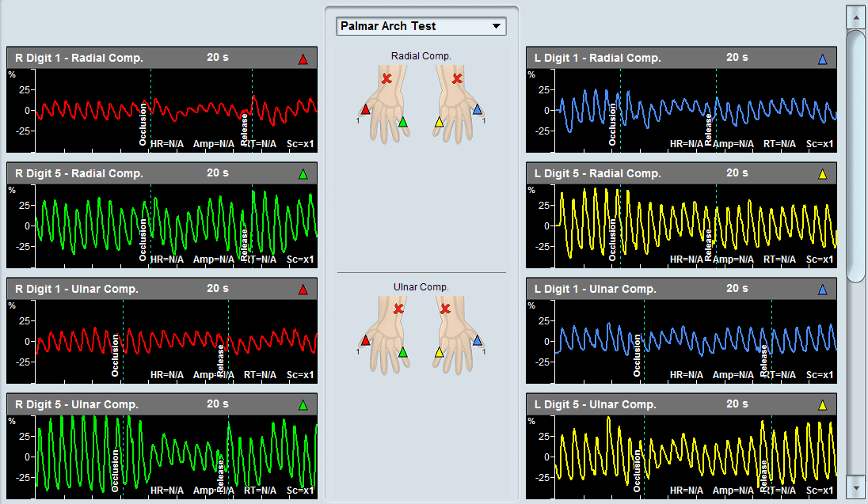Click the red triangle on R Digit 1 Radial header

[x=303, y=57]
